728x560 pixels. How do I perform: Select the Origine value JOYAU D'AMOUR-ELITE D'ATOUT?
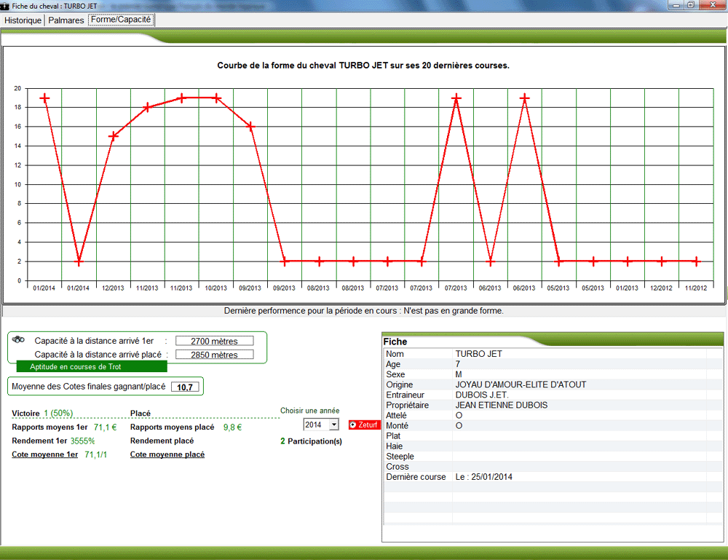click(521, 384)
